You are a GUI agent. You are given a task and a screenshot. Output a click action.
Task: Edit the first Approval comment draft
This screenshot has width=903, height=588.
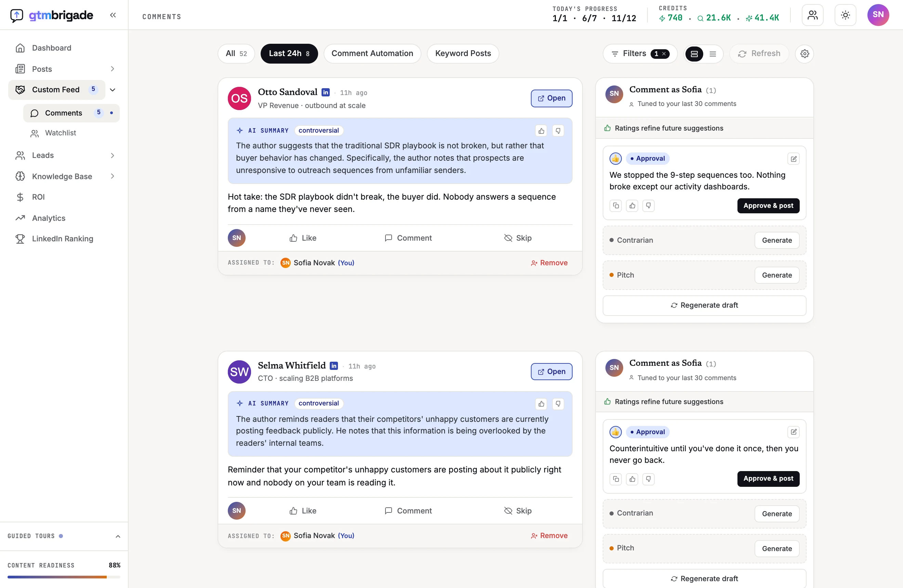tap(793, 159)
